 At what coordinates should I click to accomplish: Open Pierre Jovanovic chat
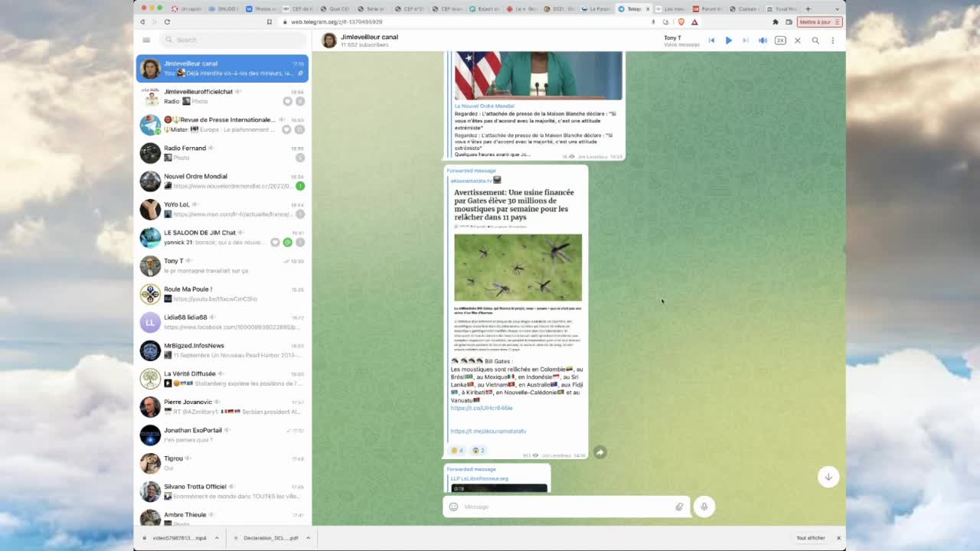pyautogui.click(x=223, y=406)
